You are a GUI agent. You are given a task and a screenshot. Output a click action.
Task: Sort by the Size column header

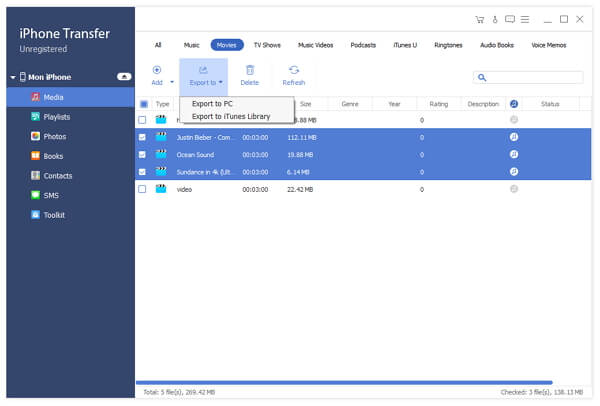(306, 104)
